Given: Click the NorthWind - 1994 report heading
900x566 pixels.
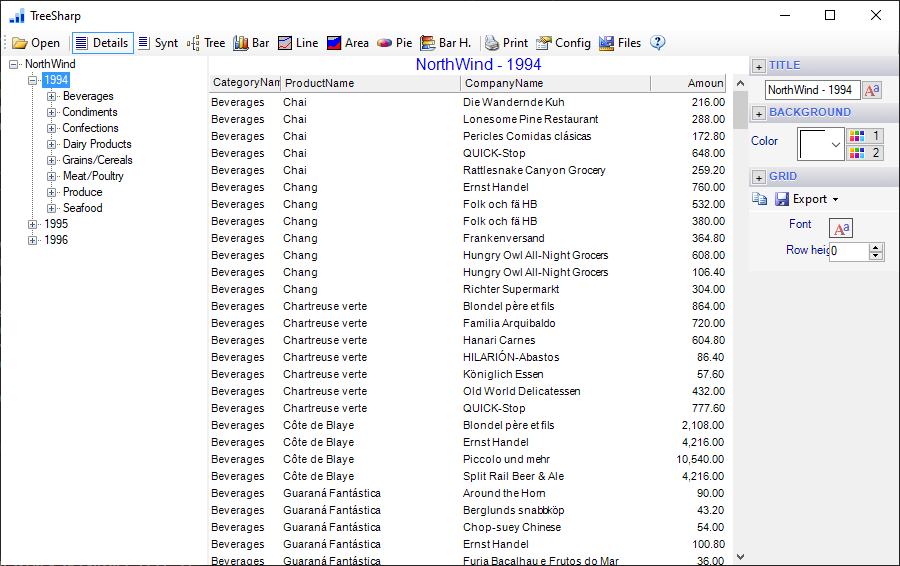Looking at the screenshot, I should [478, 64].
